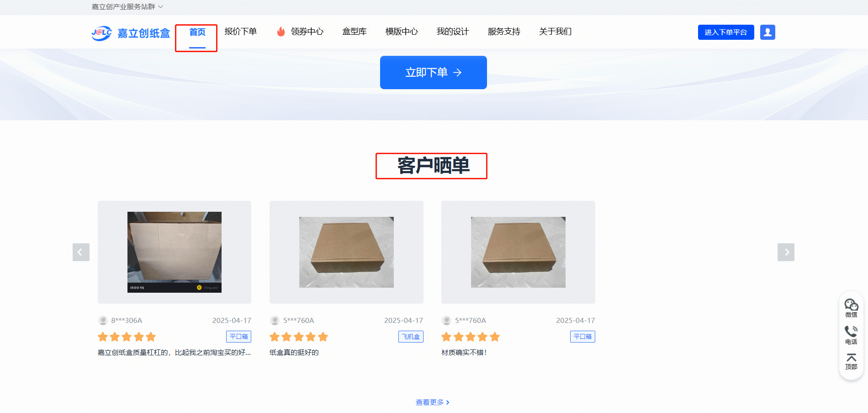Show previous reviews with left carousel arrow
The width and height of the screenshot is (868, 413).
click(x=81, y=252)
